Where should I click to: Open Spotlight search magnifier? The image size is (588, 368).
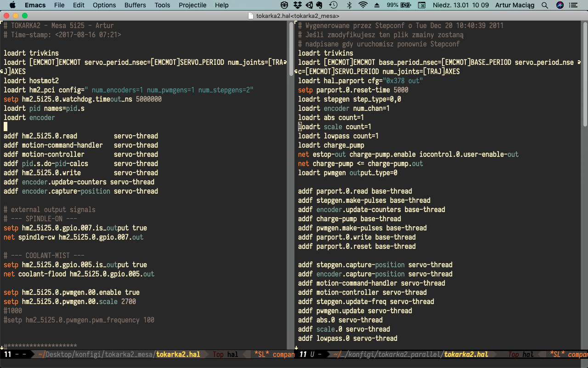(x=545, y=5)
